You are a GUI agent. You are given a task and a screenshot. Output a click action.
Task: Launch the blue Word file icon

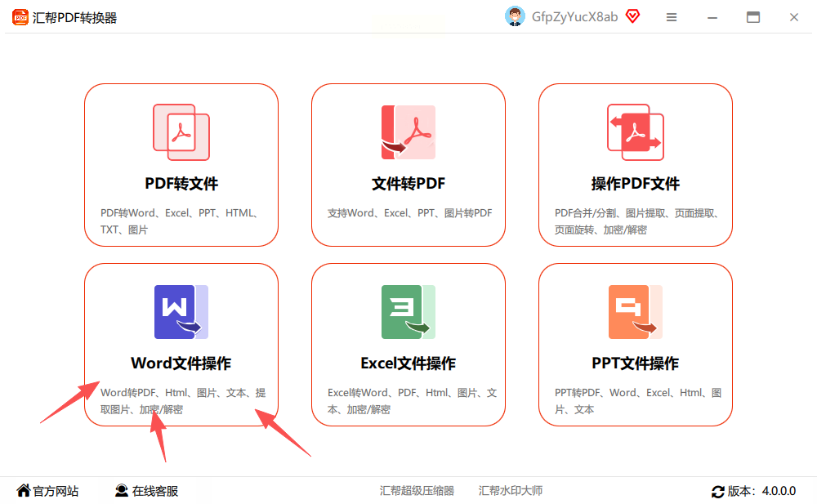click(181, 312)
